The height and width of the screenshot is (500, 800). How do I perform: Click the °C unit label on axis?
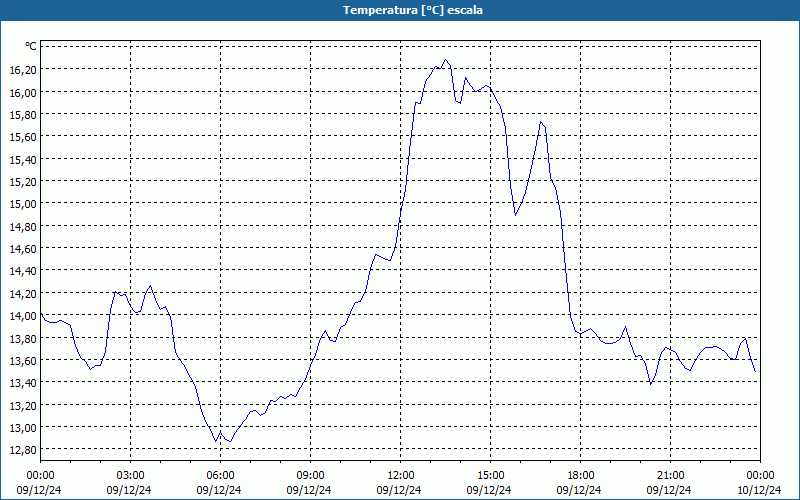coord(31,46)
